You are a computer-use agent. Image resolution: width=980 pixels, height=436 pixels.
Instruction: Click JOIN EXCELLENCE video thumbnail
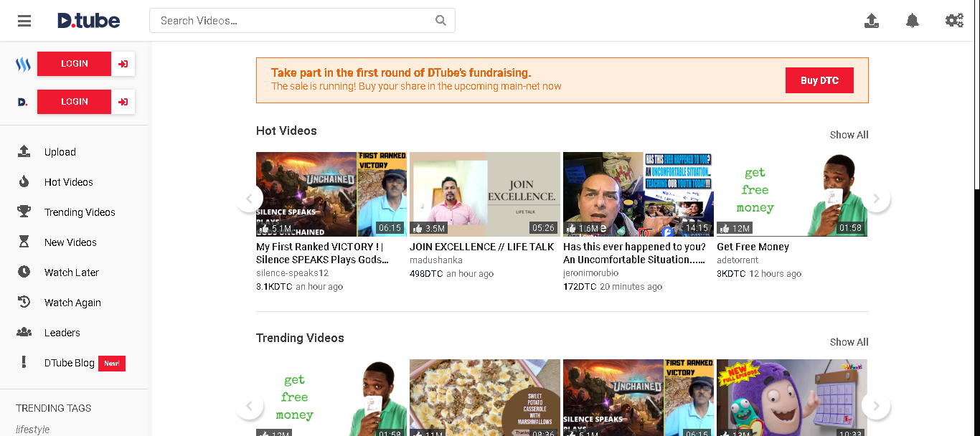click(x=485, y=194)
